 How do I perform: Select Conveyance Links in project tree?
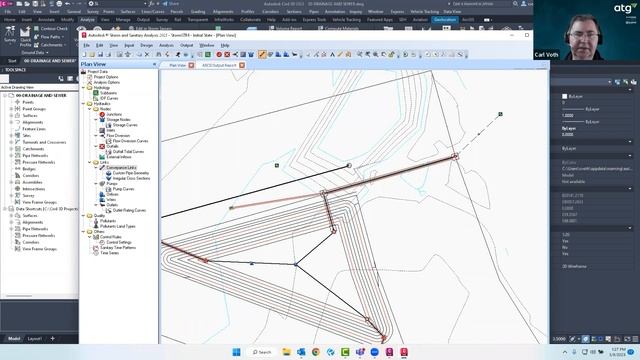pyautogui.click(x=121, y=168)
